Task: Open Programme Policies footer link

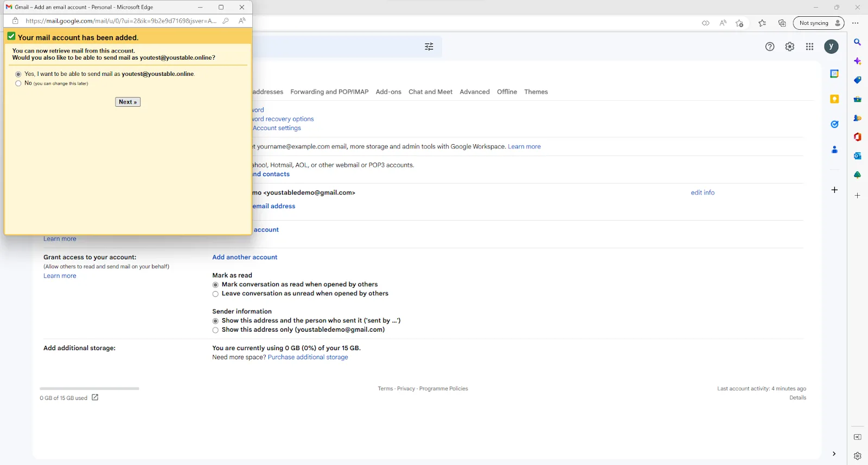Action: point(443,389)
